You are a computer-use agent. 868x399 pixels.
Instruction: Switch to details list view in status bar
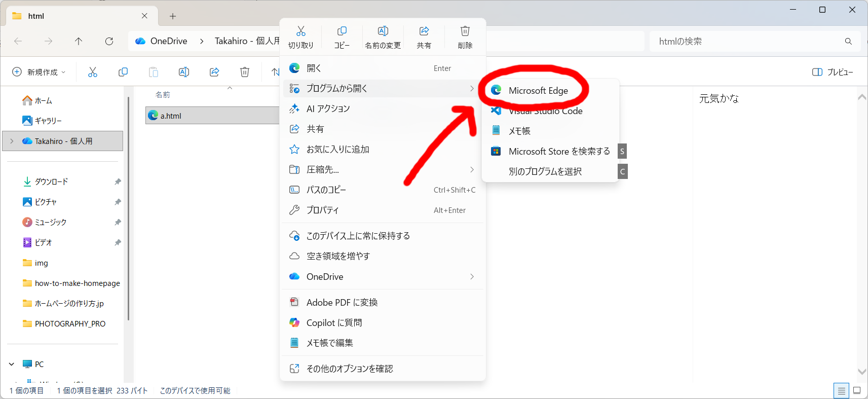pos(841,390)
